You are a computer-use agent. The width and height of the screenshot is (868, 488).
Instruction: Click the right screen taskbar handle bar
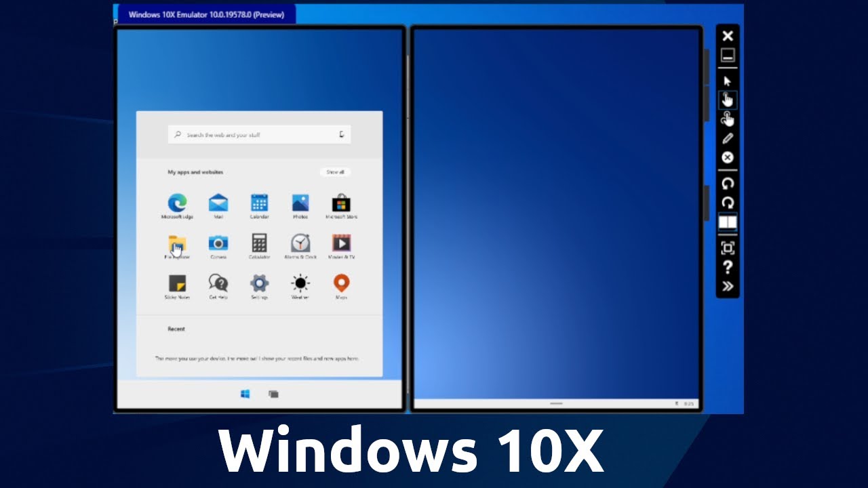click(x=556, y=403)
